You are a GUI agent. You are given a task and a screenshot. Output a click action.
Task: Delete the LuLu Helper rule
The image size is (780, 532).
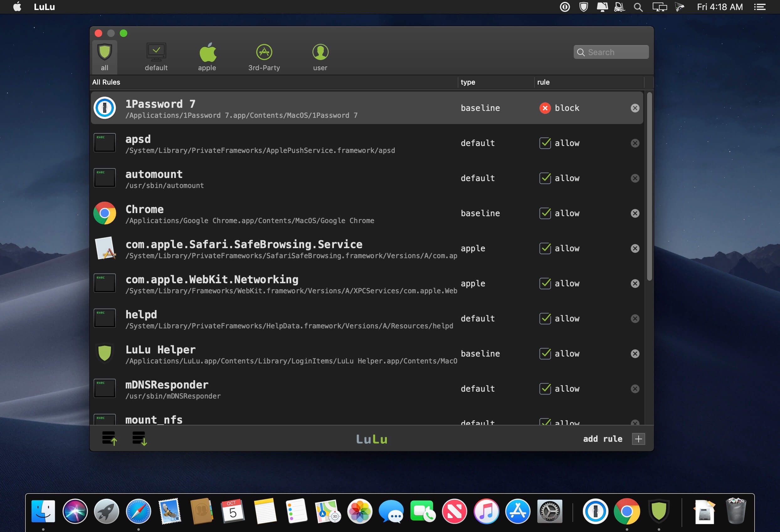coord(635,353)
